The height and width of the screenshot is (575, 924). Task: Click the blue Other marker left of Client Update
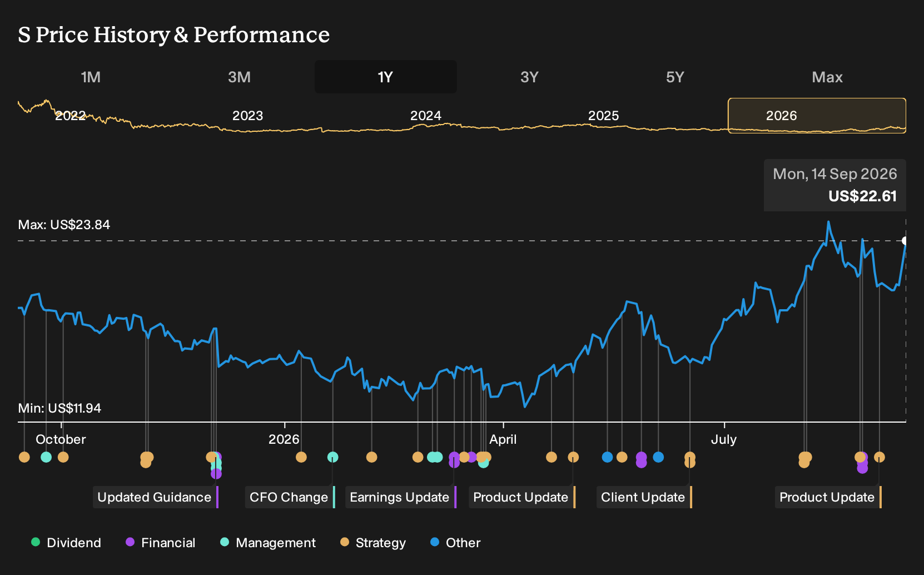pyautogui.click(x=607, y=457)
